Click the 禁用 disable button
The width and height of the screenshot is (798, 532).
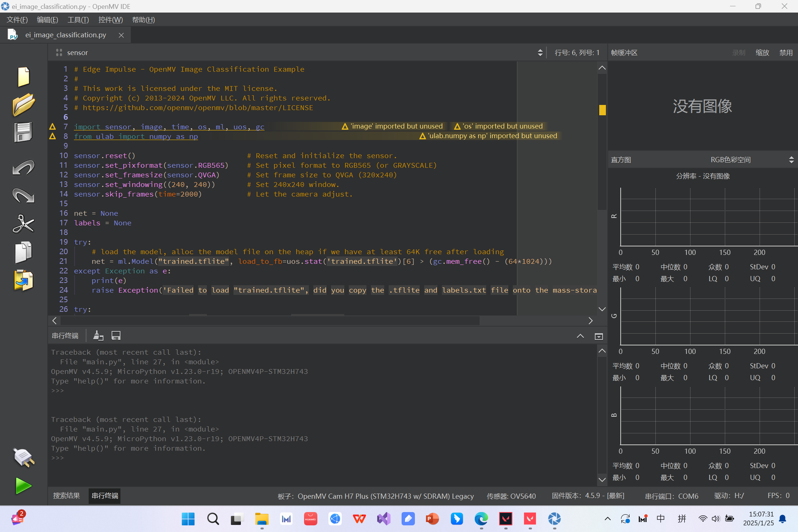pos(786,52)
